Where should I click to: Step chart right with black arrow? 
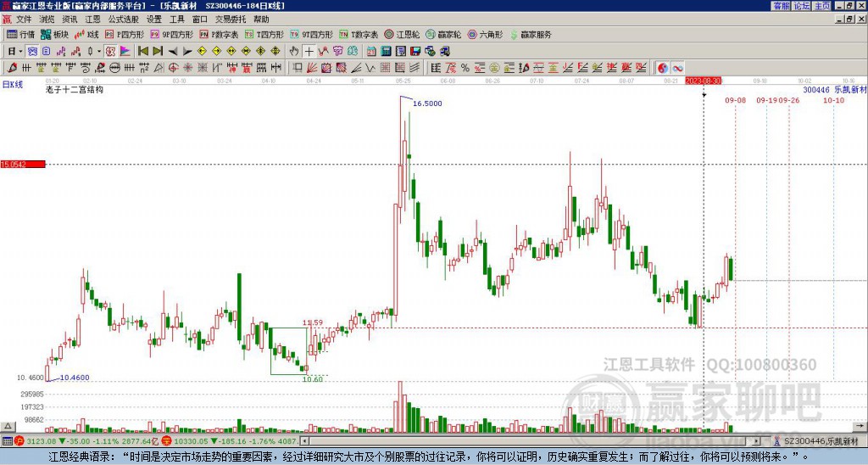[187, 51]
